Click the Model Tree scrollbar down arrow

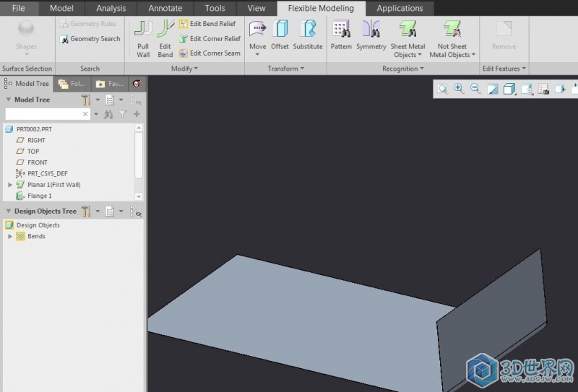[139, 197]
